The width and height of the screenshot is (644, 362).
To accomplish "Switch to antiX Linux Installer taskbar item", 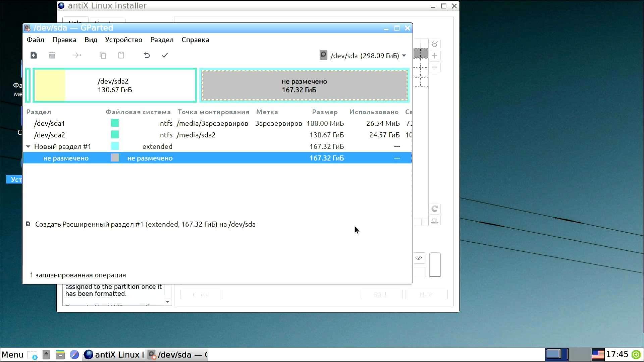I will [114, 355].
